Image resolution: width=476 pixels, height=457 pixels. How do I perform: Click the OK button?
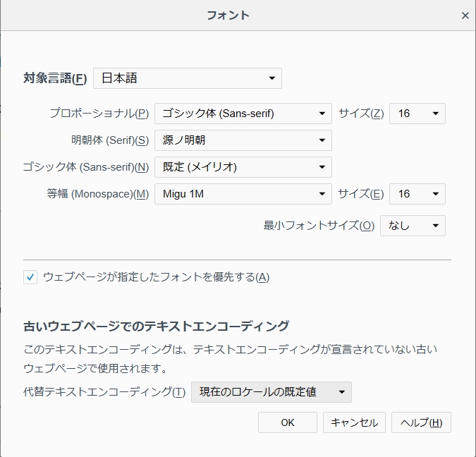287,422
